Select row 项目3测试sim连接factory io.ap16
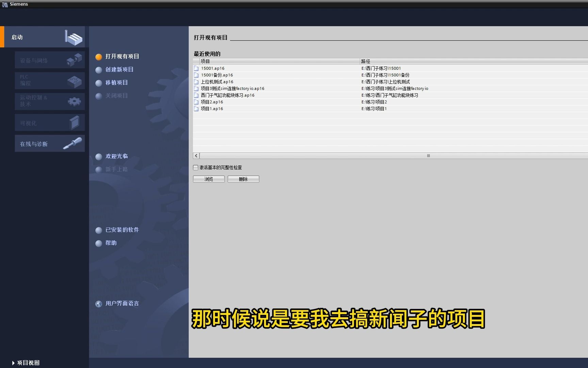 (x=390, y=89)
